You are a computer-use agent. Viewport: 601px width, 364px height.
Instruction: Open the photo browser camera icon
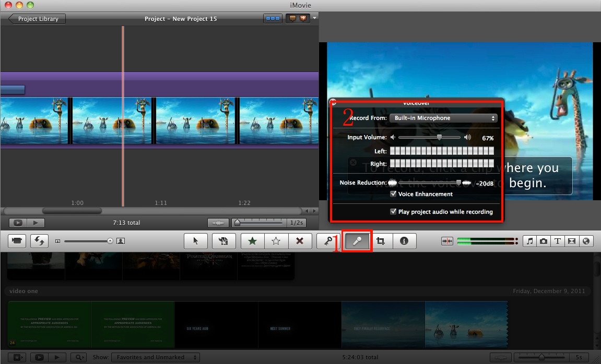coord(544,241)
